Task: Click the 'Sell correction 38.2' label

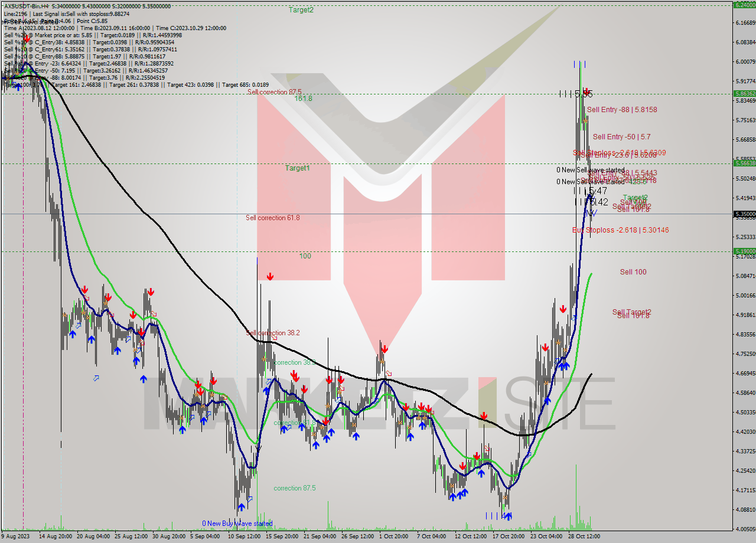Action: tap(273, 333)
